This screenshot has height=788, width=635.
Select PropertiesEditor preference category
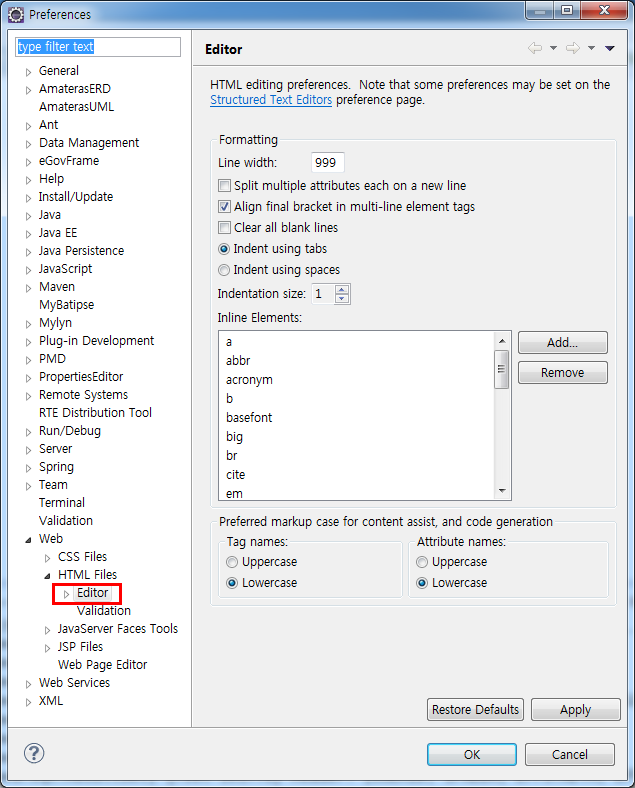coord(81,376)
